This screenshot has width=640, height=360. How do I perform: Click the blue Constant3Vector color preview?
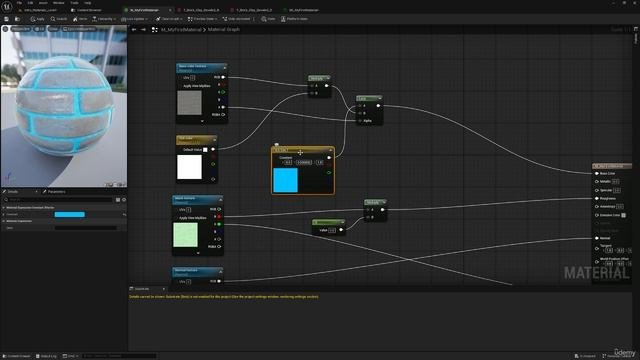coord(285,180)
